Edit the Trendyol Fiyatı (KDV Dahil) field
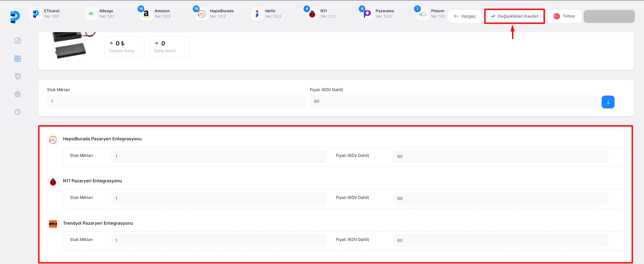The width and height of the screenshot is (644, 264). point(500,241)
